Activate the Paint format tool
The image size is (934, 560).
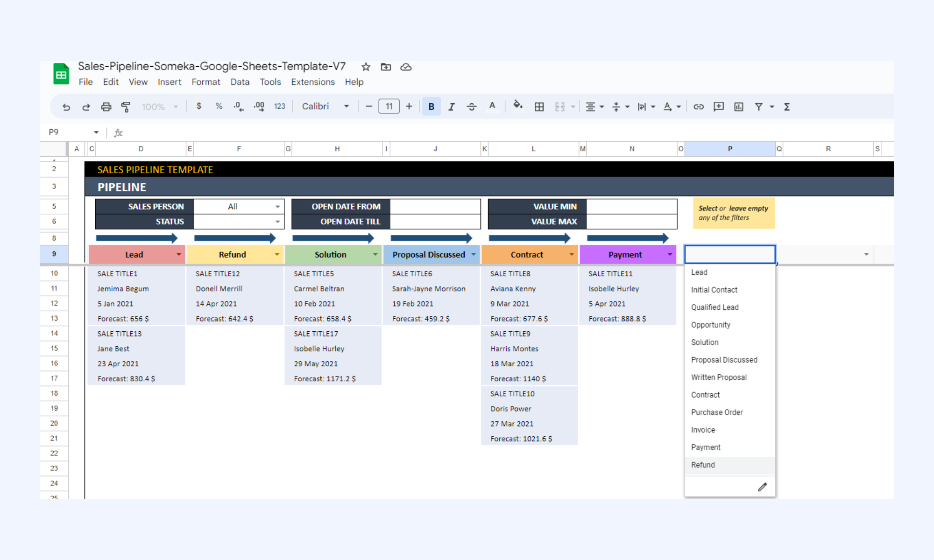(x=126, y=107)
